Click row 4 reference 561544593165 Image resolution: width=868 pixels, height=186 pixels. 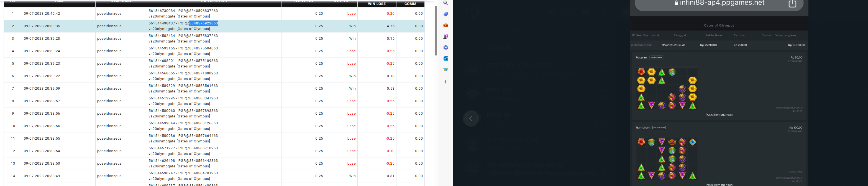[162, 48]
